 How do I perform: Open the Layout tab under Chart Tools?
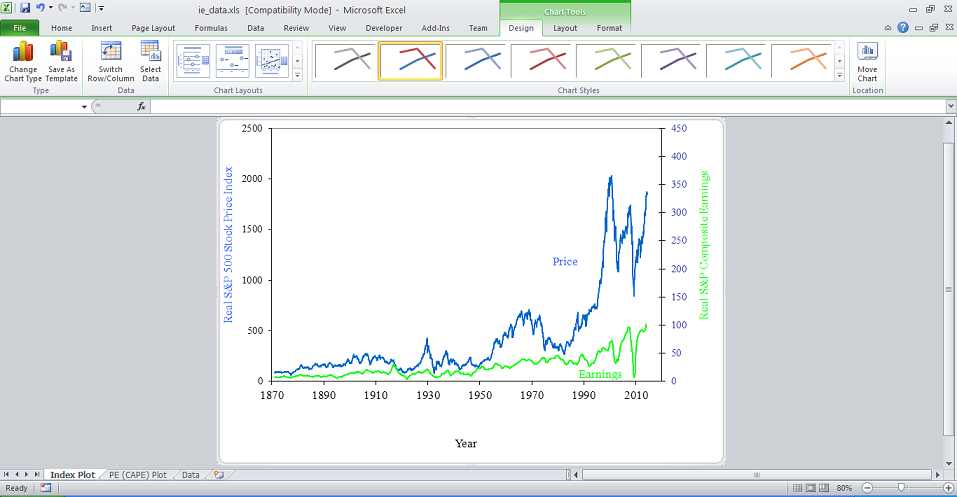565,28
